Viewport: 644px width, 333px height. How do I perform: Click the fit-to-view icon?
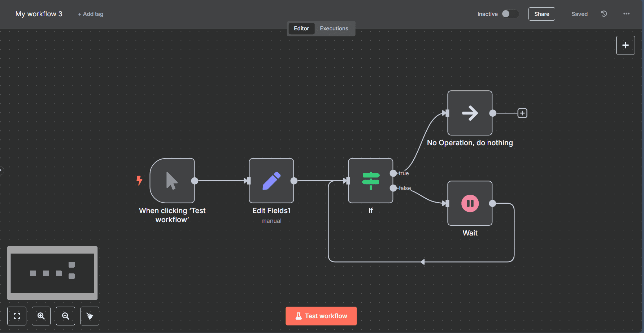point(17,316)
